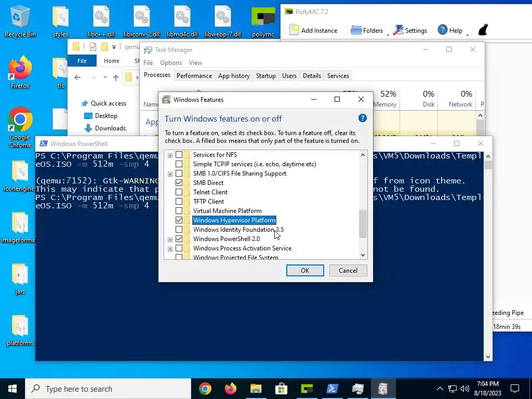Viewport: 532px width, 399px height.
Task: Open the iconengines folder on desktop
Action: pos(20,177)
